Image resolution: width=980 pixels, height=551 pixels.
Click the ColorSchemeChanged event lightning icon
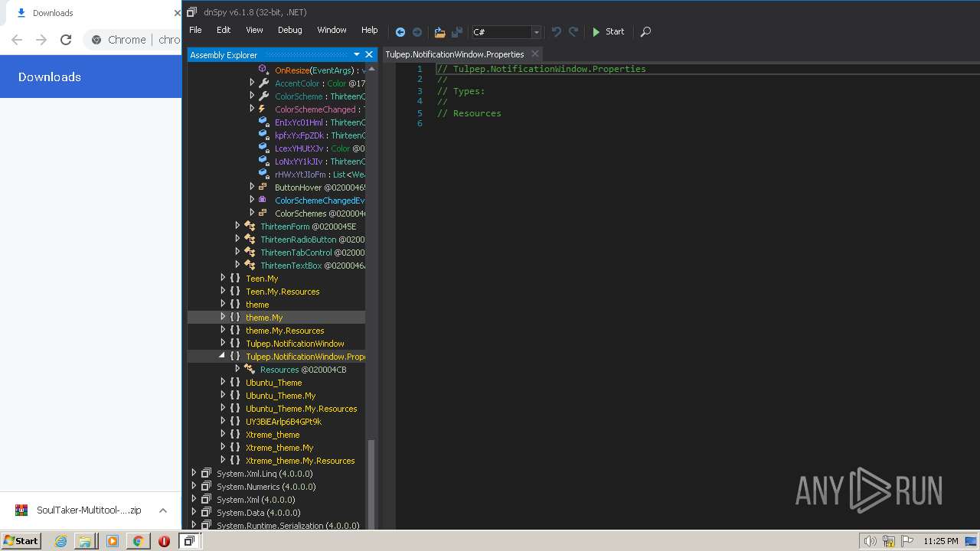click(263, 109)
